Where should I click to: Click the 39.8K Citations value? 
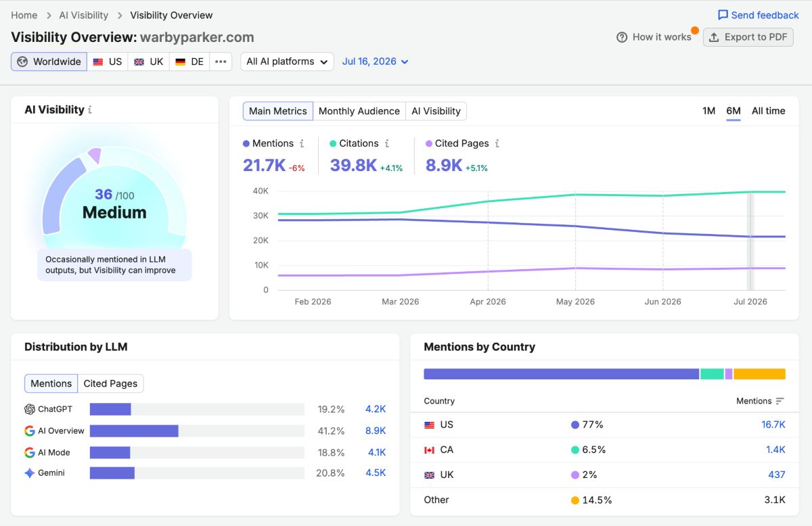353,165
